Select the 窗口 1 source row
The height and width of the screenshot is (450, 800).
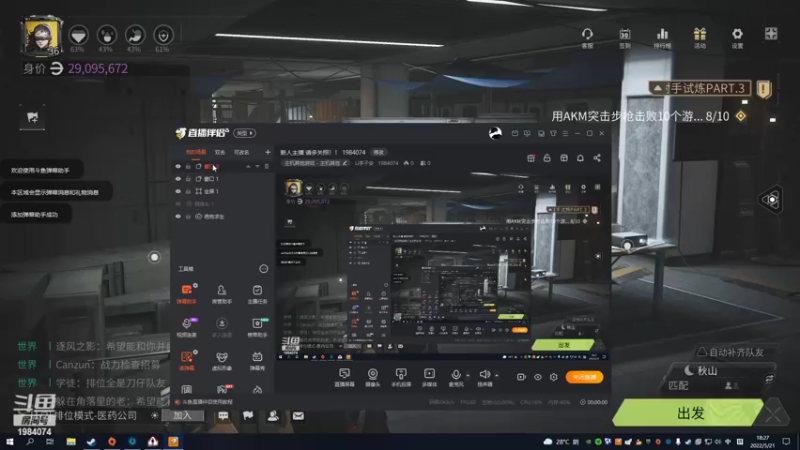223,179
